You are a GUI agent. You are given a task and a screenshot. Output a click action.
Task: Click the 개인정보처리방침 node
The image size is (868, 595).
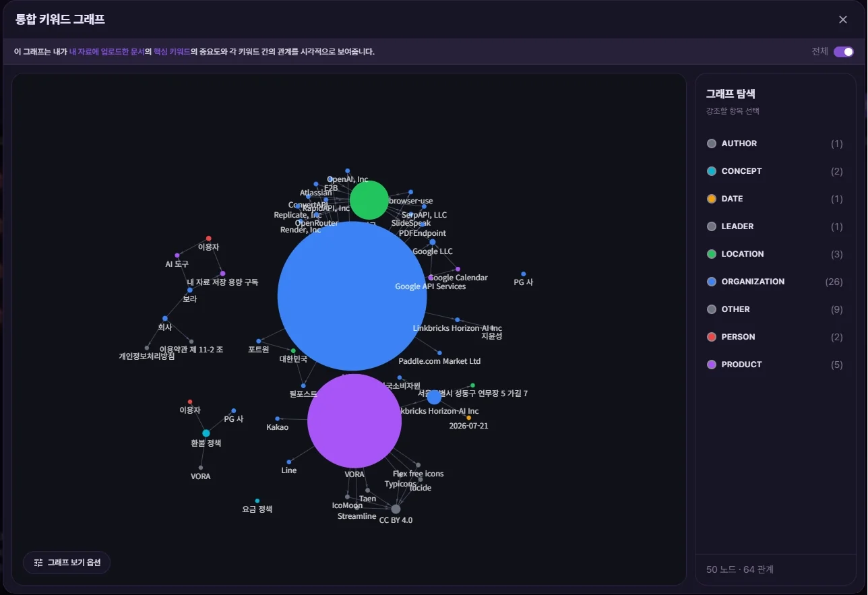point(147,348)
